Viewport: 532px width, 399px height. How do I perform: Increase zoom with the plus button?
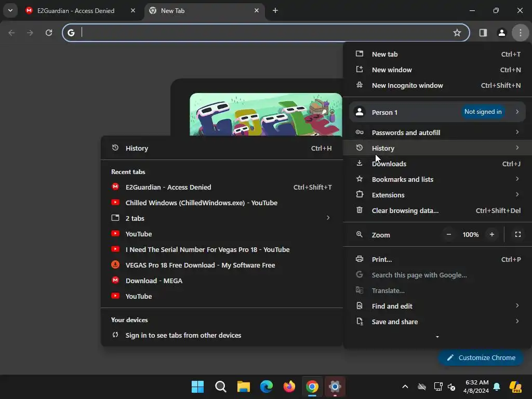(x=491, y=234)
